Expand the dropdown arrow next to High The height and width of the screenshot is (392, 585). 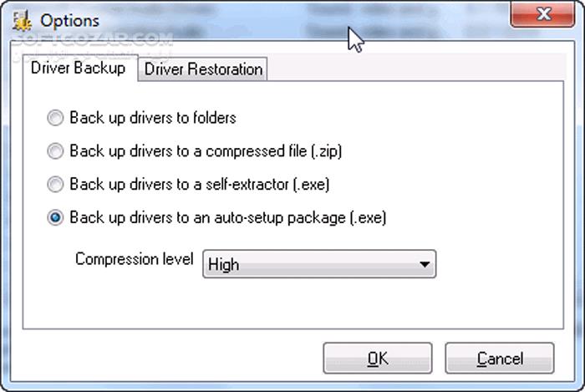click(x=425, y=264)
